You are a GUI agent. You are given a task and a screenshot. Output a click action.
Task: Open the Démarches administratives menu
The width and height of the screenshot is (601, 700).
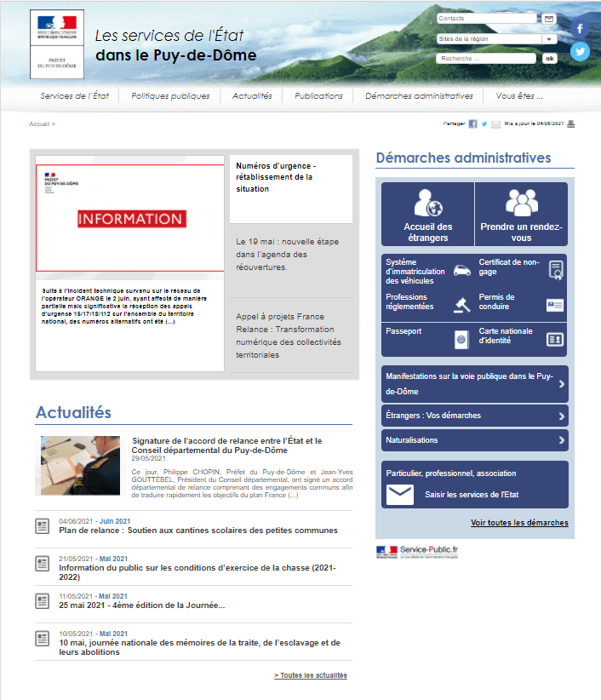click(x=419, y=96)
